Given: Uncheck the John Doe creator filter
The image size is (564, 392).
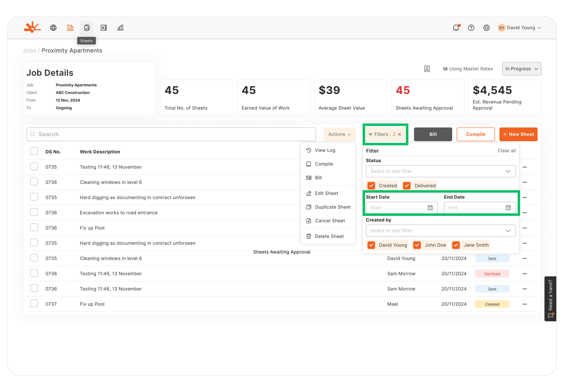Looking at the screenshot, I should 417,245.
